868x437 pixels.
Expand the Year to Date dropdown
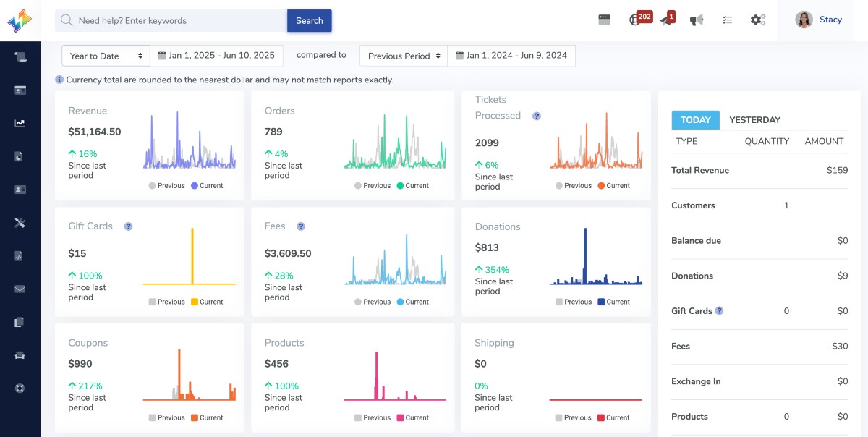pyautogui.click(x=106, y=56)
